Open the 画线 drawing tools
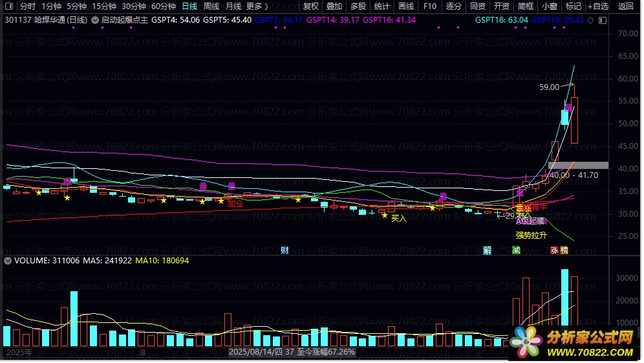 [405, 6]
